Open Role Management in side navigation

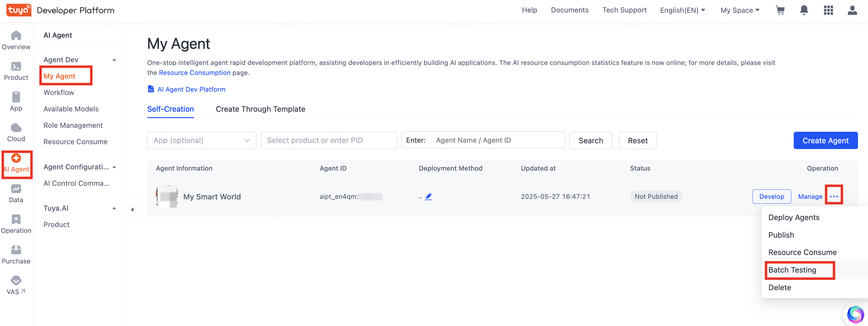coord(73,125)
